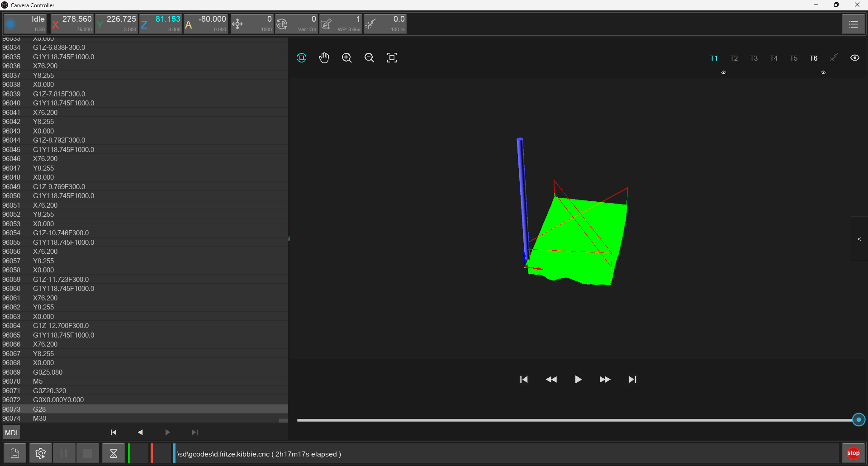The height and width of the screenshot is (466, 868).
Task: Click the zoom out magnifier icon
Action: pos(369,57)
